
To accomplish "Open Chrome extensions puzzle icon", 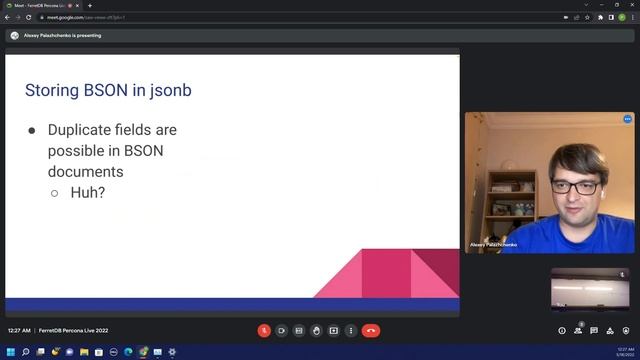I will 600,18.
